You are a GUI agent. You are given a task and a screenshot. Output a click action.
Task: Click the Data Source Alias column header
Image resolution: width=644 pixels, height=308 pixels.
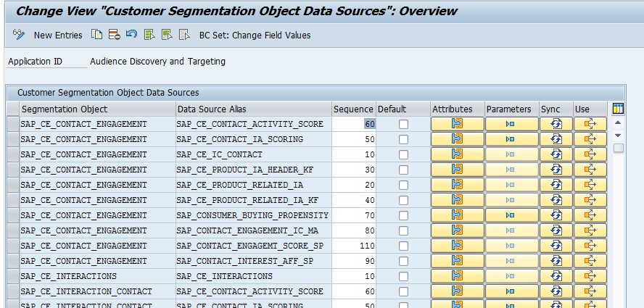pyautogui.click(x=254, y=109)
